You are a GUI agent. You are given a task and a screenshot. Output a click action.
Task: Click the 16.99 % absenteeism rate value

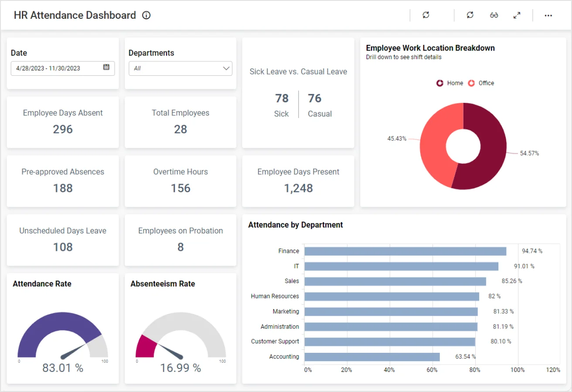pos(180,368)
